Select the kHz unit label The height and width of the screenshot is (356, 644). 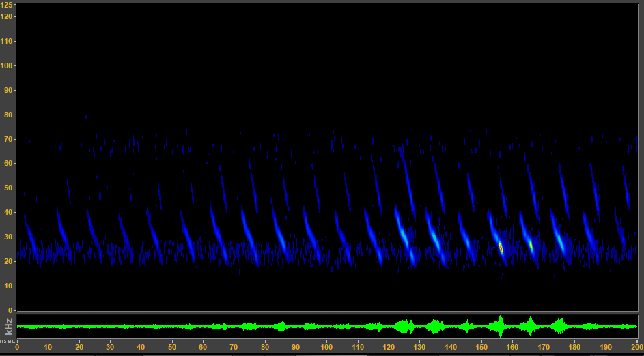[8, 327]
